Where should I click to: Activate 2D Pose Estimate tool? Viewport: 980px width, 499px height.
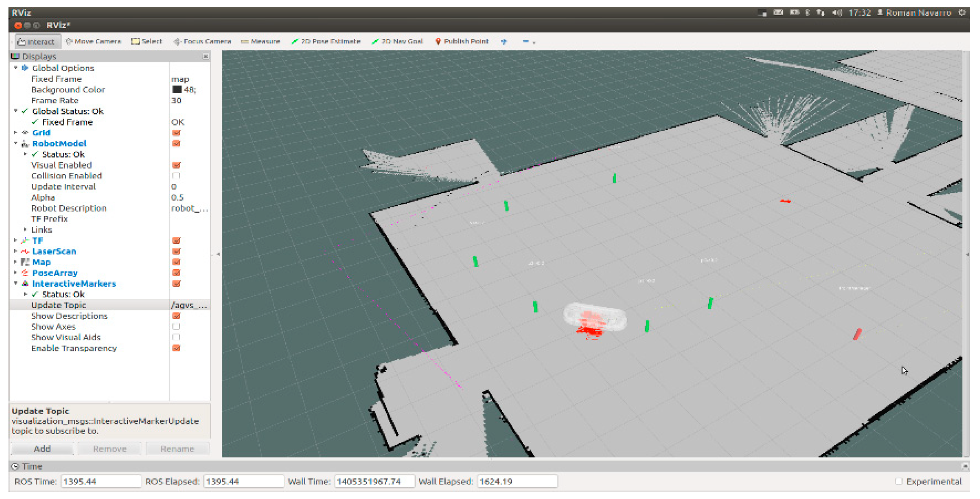tap(325, 42)
